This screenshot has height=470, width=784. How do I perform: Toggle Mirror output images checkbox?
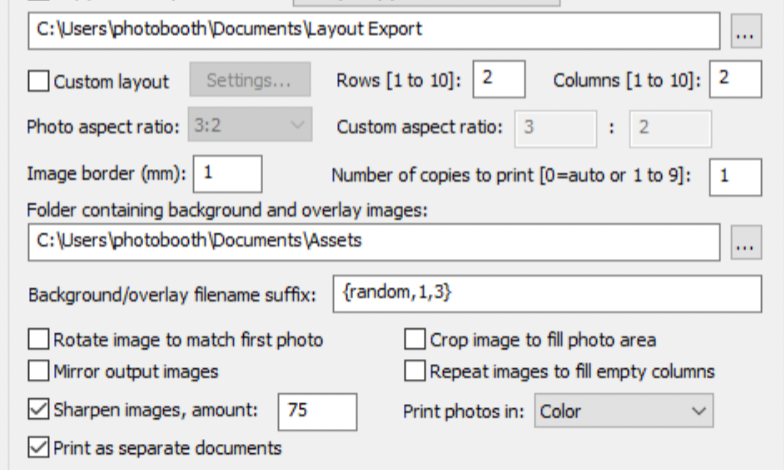39,371
